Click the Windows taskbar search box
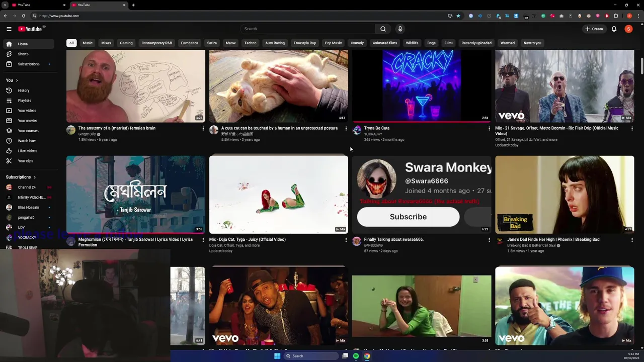 [x=311, y=356]
